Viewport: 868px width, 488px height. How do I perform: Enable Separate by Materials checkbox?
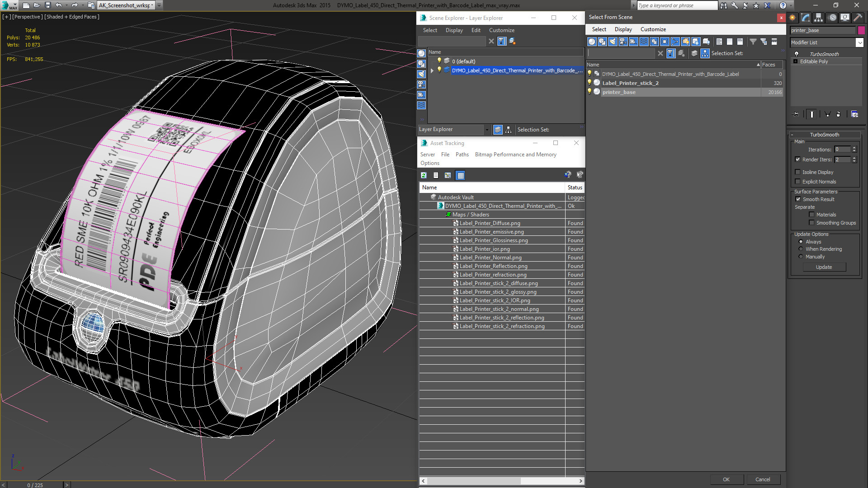coord(811,215)
